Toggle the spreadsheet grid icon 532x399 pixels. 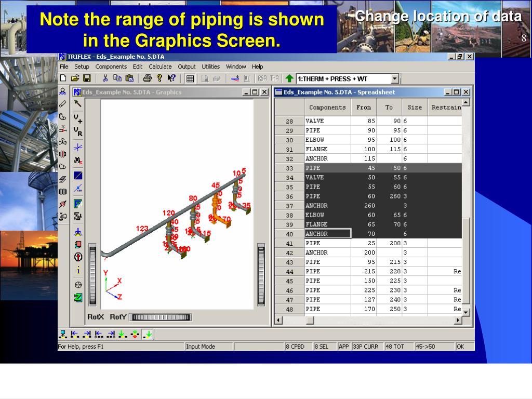pyautogui.click(x=190, y=79)
